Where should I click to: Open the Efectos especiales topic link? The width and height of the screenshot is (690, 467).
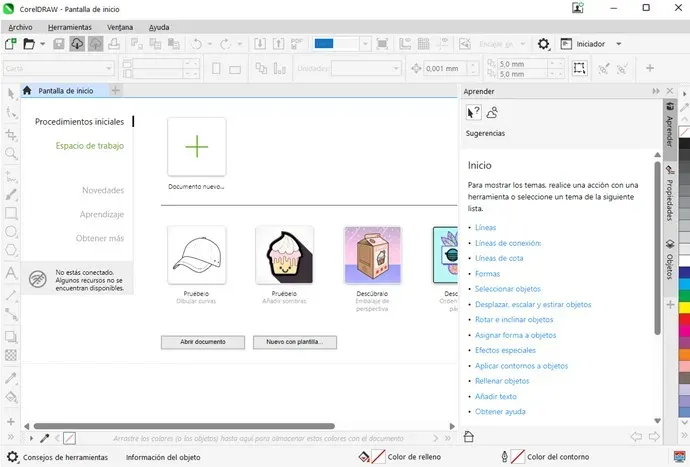point(505,350)
